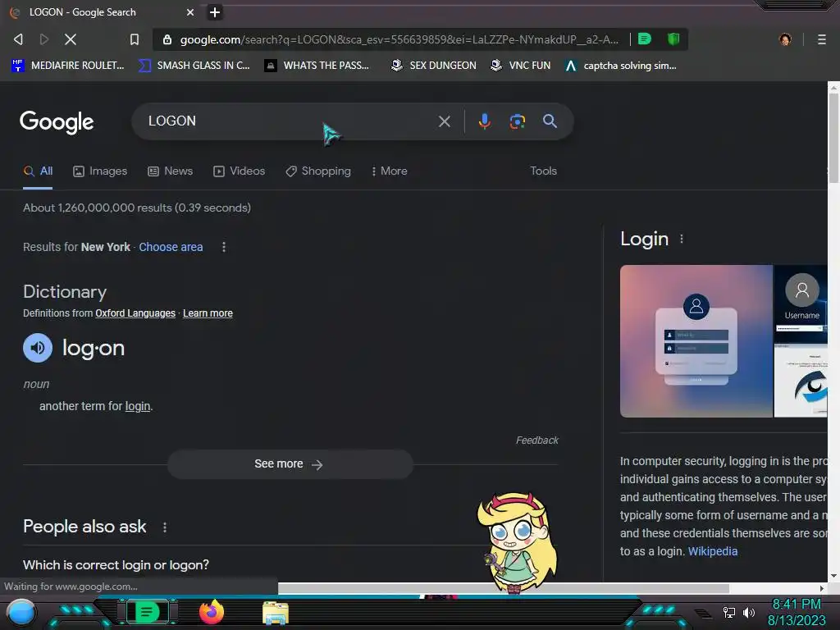
Task: Click the vertical page scrollbar
Action: coord(833,137)
